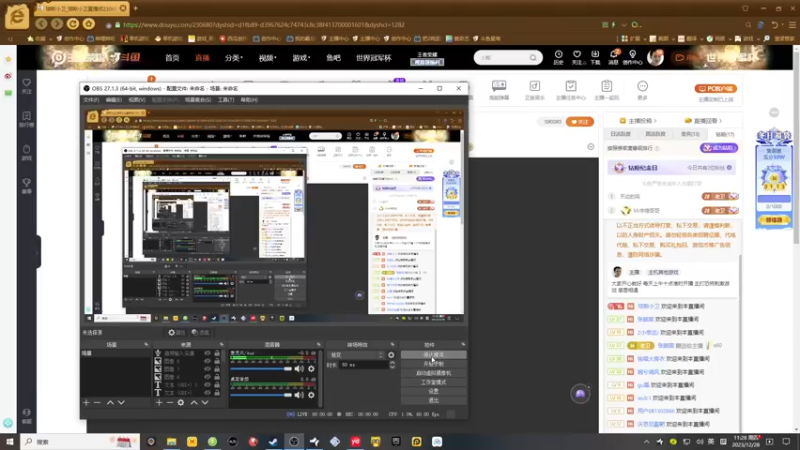Open 下载 download icon in Douyu header
The image size is (800, 450).
(595, 57)
